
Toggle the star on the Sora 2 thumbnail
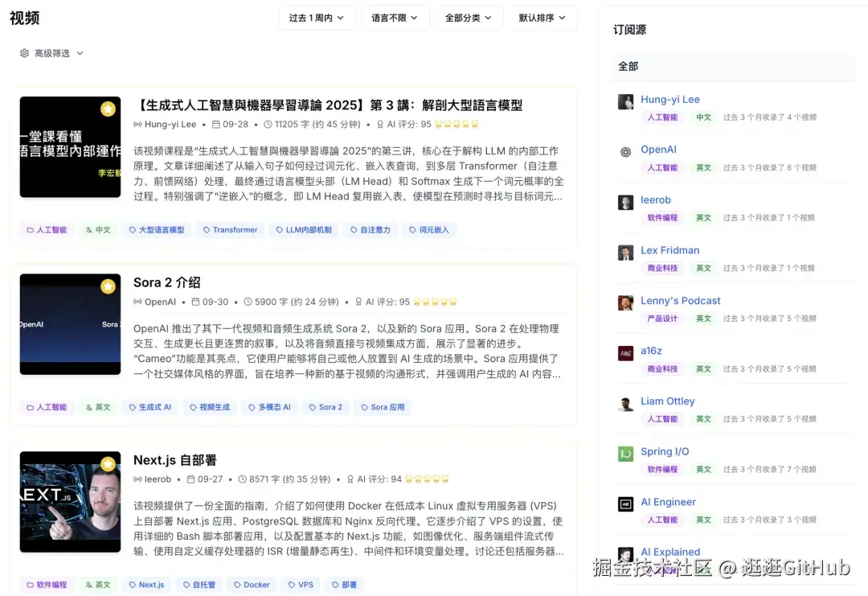(108, 286)
